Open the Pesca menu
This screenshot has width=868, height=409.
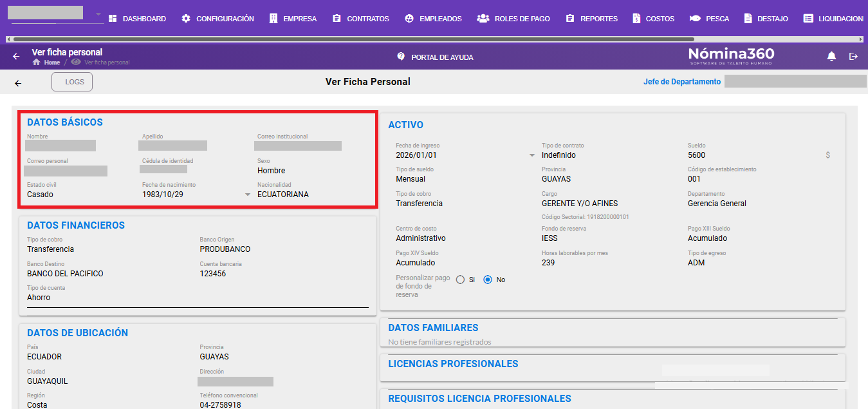pyautogui.click(x=709, y=19)
